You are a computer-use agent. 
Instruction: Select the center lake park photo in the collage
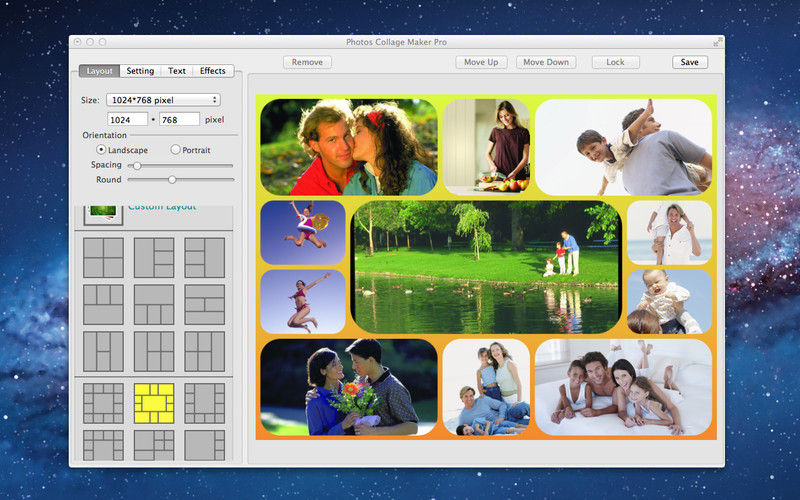487,267
